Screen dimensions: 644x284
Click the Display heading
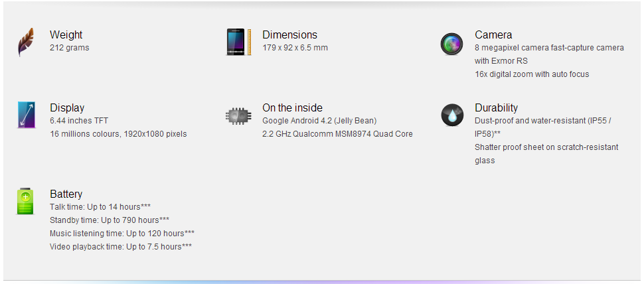coord(67,107)
